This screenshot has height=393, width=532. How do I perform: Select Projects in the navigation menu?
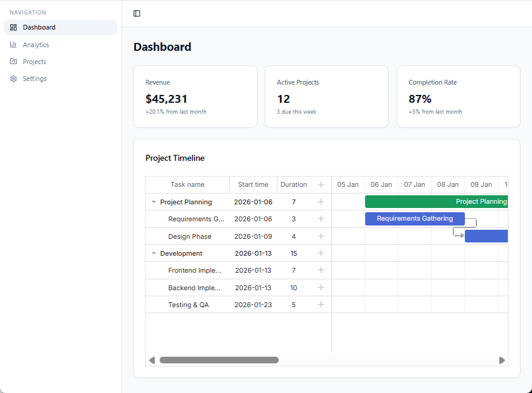coord(35,61)
